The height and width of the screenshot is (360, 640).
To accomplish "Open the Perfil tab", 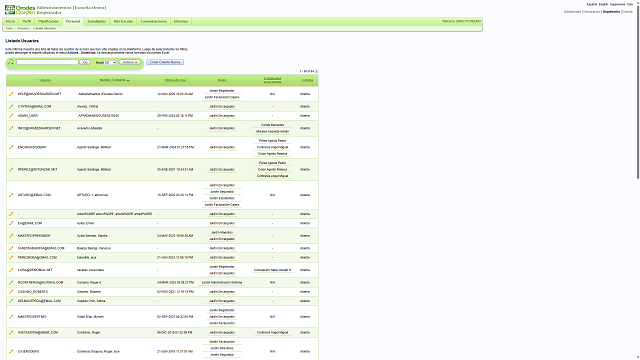I will click(x=27, y=21).
